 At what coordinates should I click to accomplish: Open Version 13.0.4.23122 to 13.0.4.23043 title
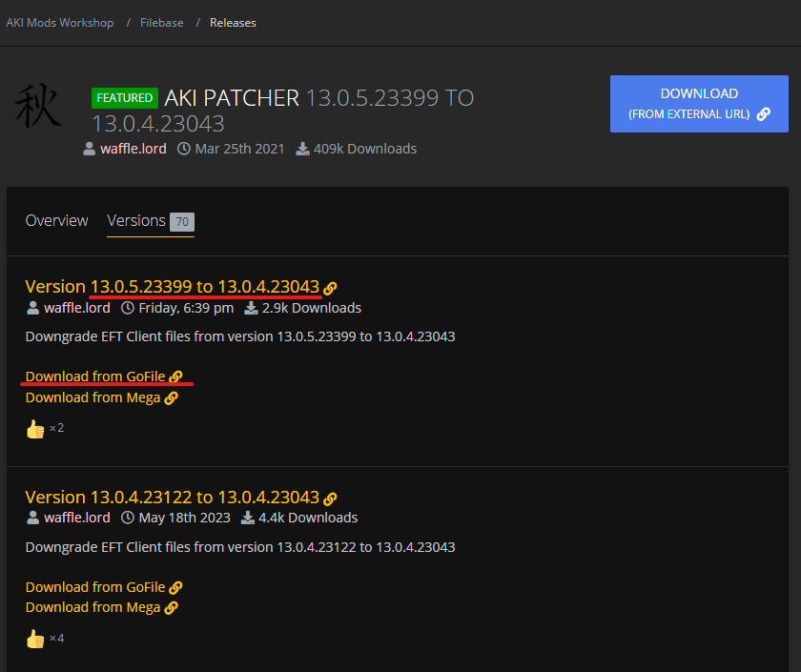point(173,497)
